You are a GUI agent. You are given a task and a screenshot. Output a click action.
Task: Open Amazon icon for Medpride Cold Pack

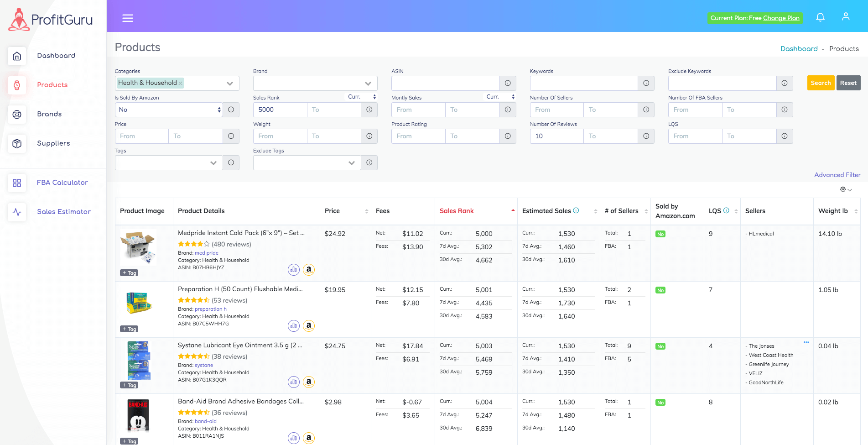309,270
